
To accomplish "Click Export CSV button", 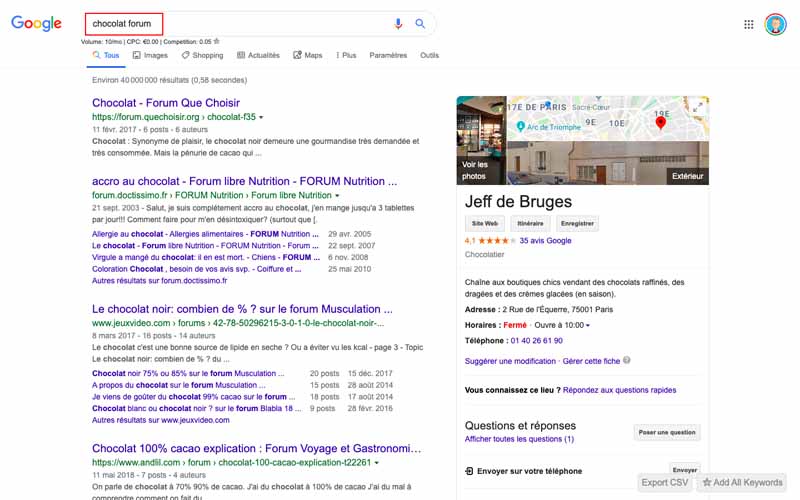I will click(x=664, y=482).
